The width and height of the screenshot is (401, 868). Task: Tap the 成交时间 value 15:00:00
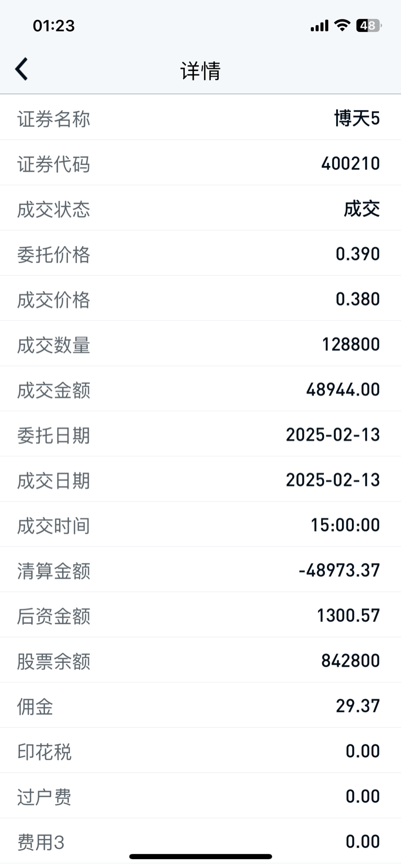click(345, 525)
